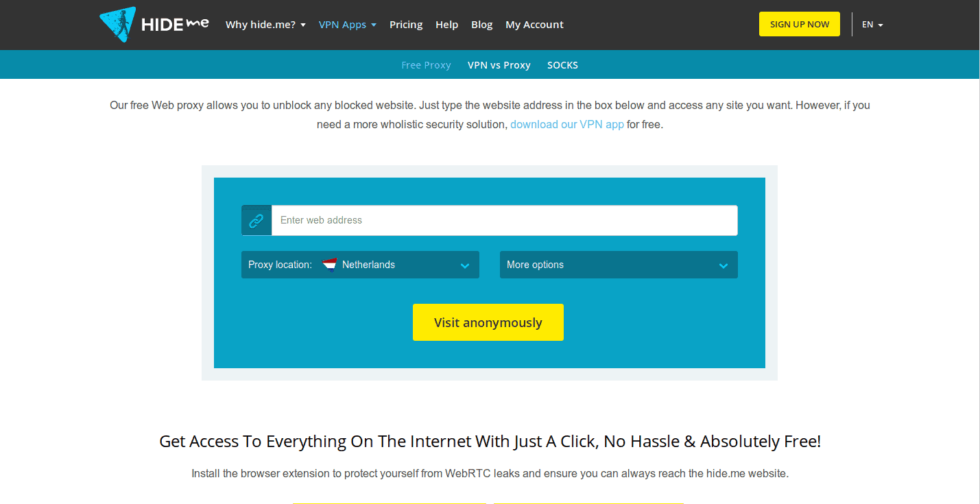Expand the VPN Apps menu
The height and width of the screenshot is (504, 980).
point(348,25)
